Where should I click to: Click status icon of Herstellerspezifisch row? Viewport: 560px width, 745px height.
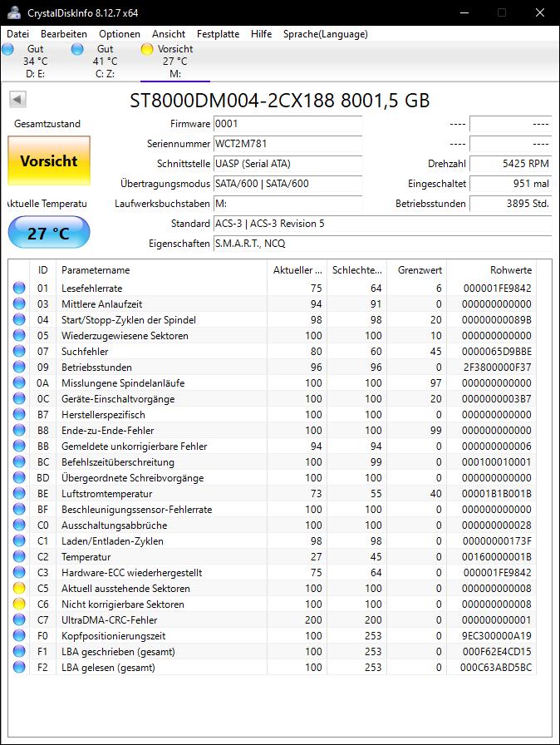tap(19, 414)
